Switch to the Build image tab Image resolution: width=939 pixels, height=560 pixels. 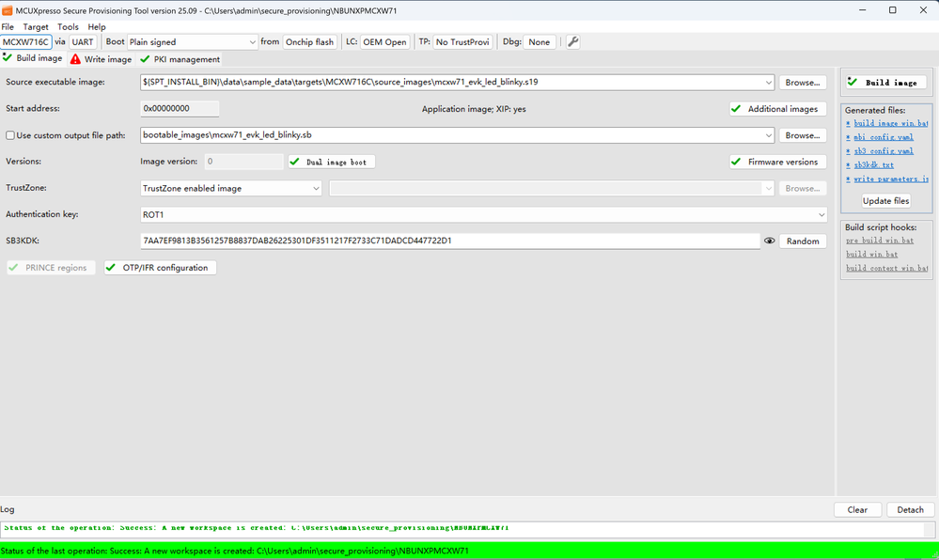(32, 58)
